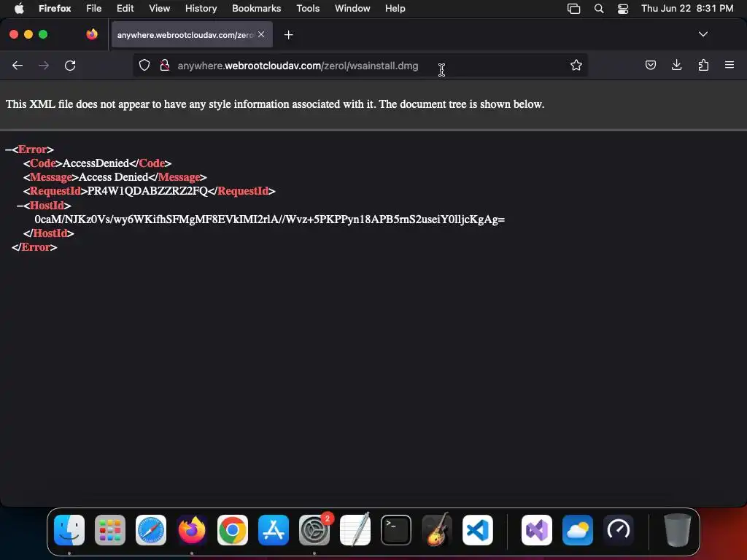Open tracking protection shield icon

[x=144, y=65]
